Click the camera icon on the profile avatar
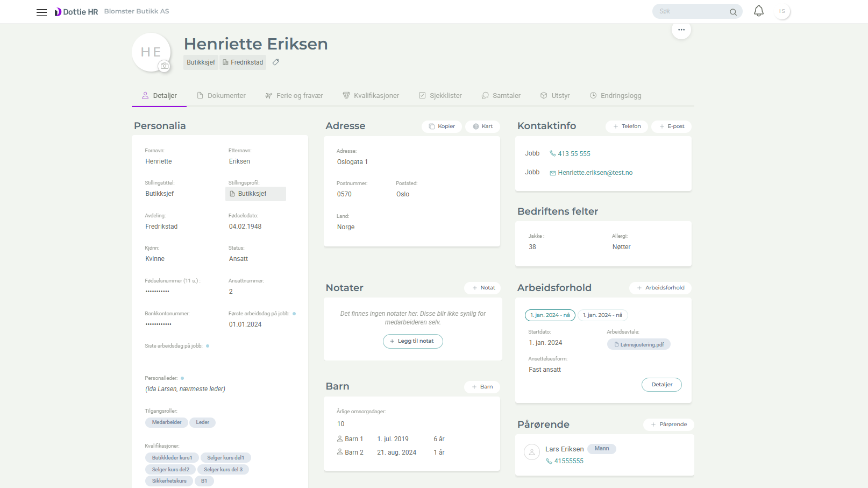The width and height of the screenshot is (868, 488). (164, 66)
